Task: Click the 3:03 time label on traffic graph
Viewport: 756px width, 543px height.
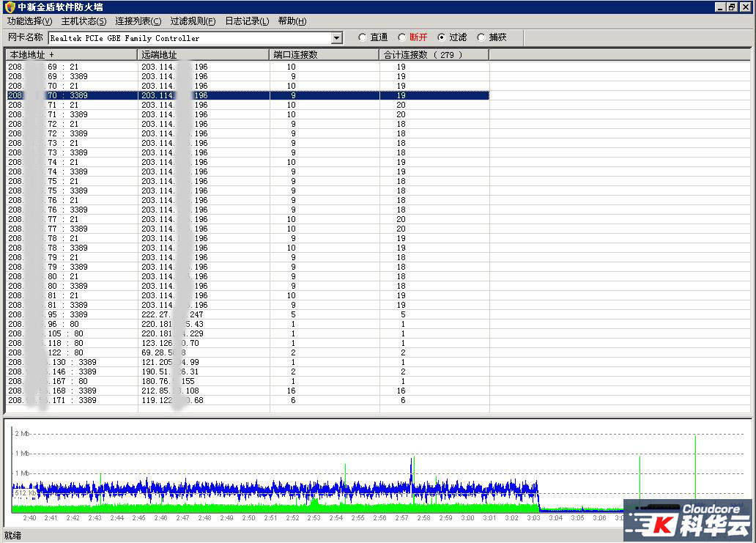Action: point(533,518)
